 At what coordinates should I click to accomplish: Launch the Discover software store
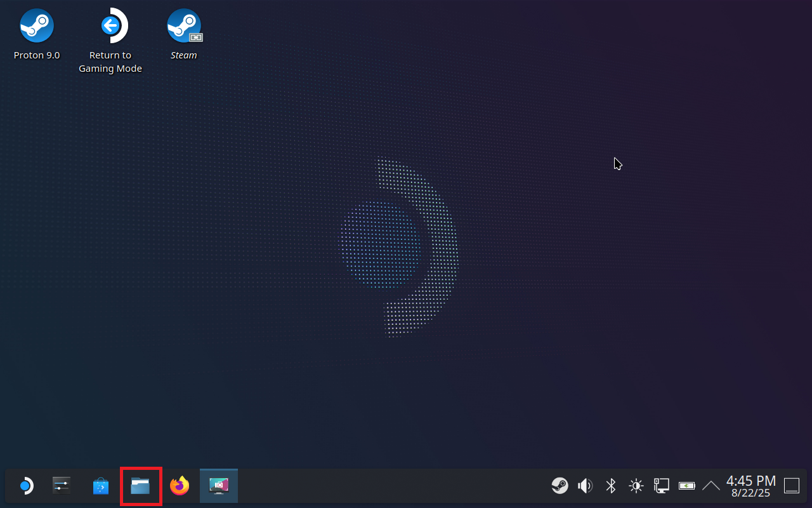101,486
